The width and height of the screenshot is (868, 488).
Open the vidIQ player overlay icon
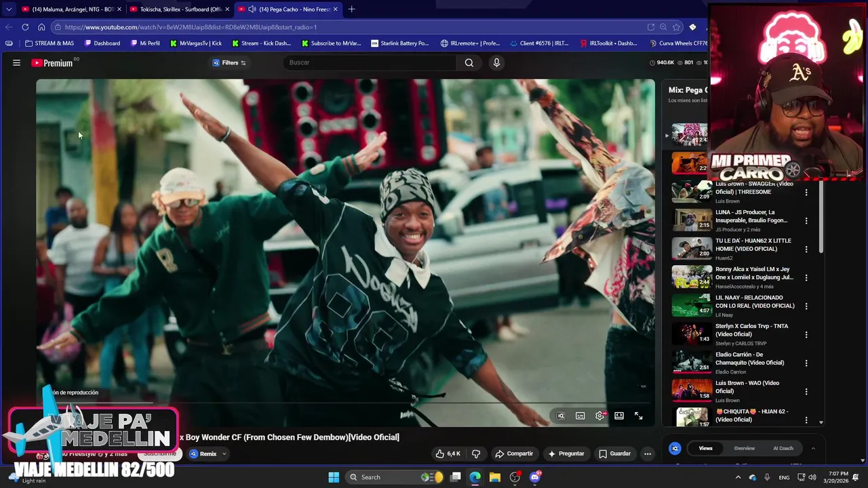point(561,415)
